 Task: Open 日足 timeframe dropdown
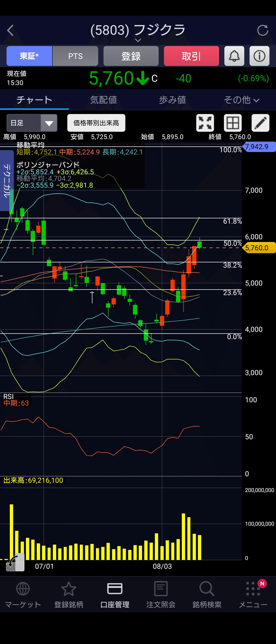(x=32, y=123)
